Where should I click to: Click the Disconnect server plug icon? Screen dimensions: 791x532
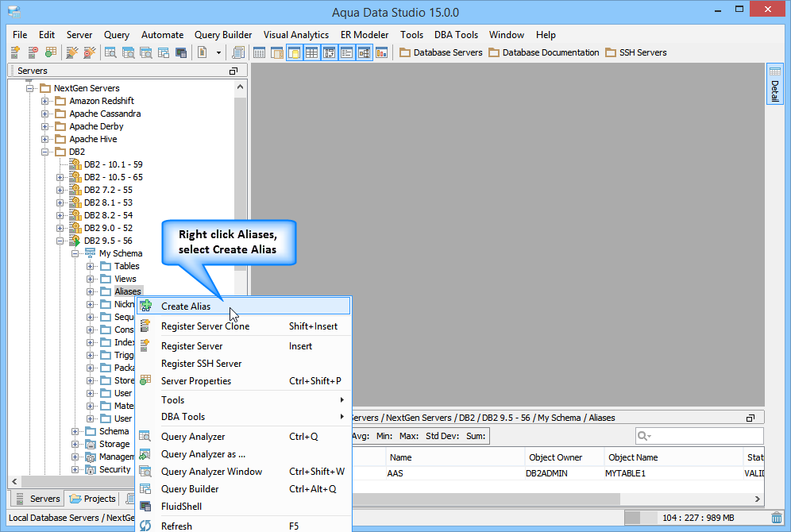89,52
